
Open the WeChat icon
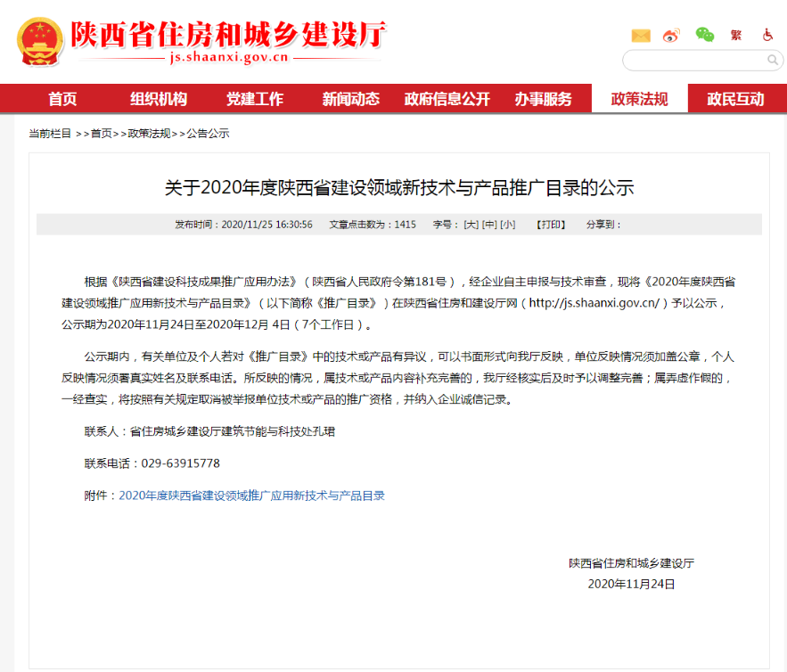point(705,35)
